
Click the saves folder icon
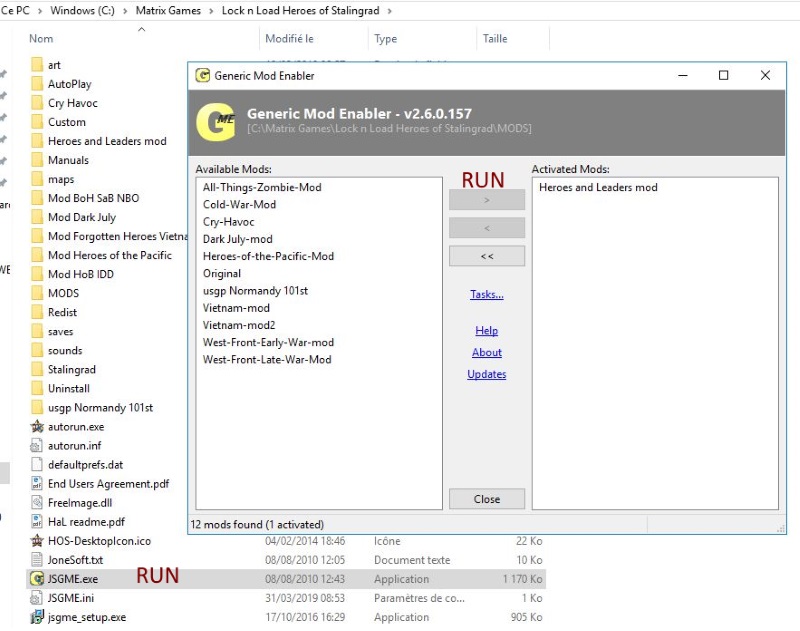point(37,332)
